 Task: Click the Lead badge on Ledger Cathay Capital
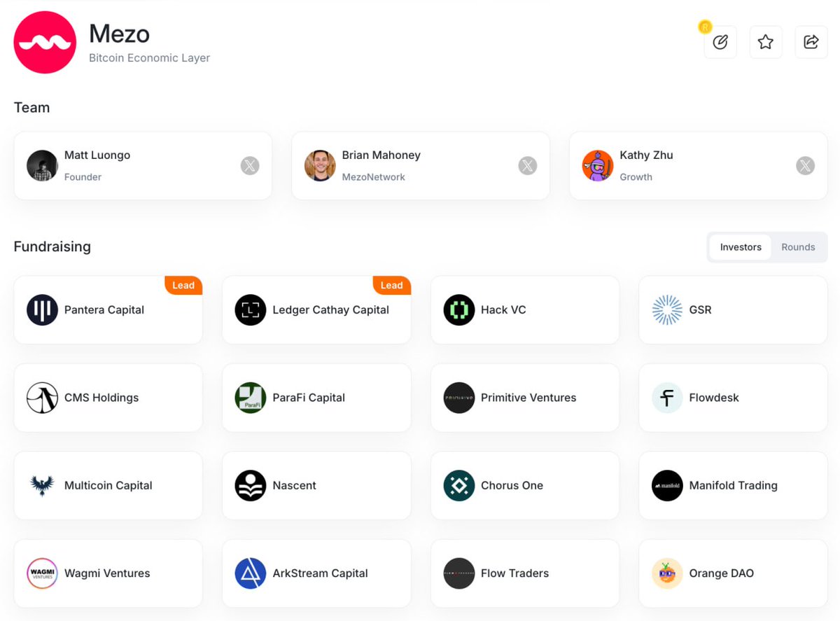pos(392,285)
